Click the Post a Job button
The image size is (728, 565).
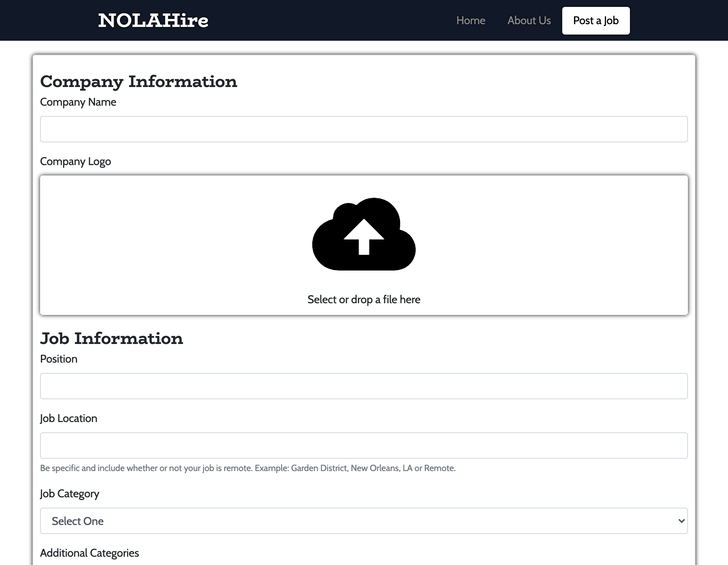595,20
